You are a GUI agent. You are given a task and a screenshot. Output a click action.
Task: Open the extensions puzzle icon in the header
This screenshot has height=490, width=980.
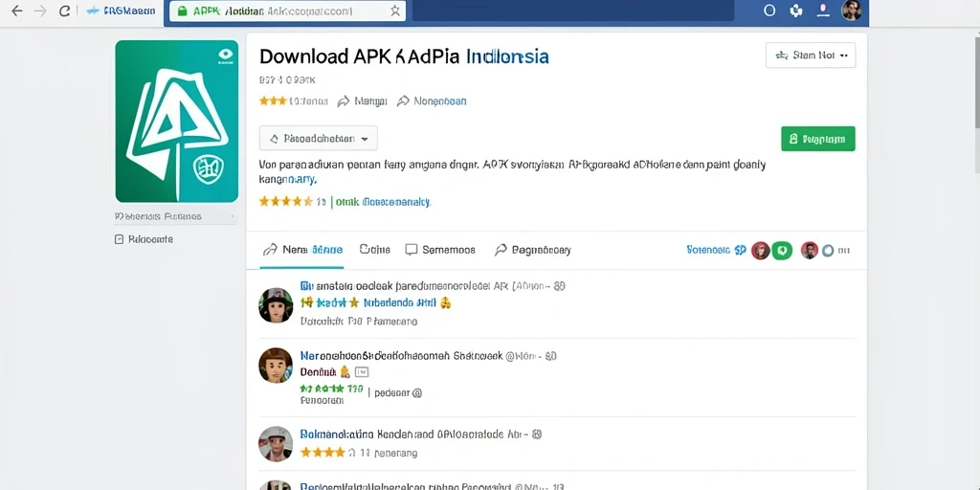(795, 11)
